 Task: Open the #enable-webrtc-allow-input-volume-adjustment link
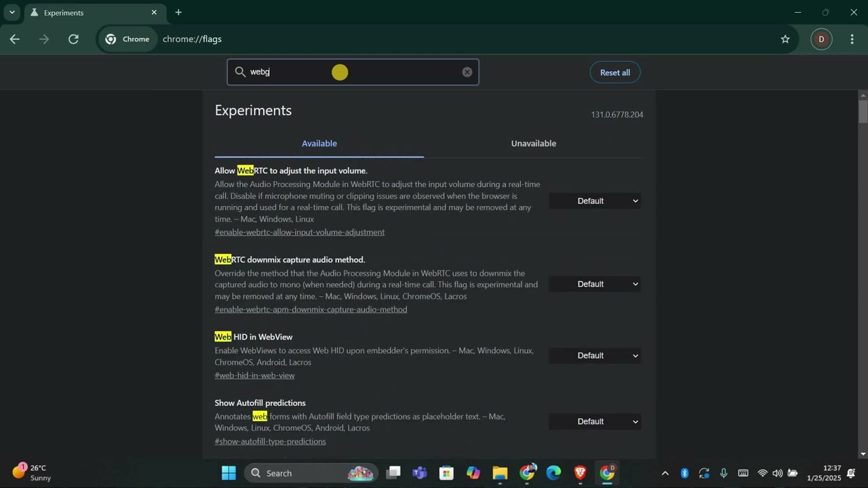[300, 232]
